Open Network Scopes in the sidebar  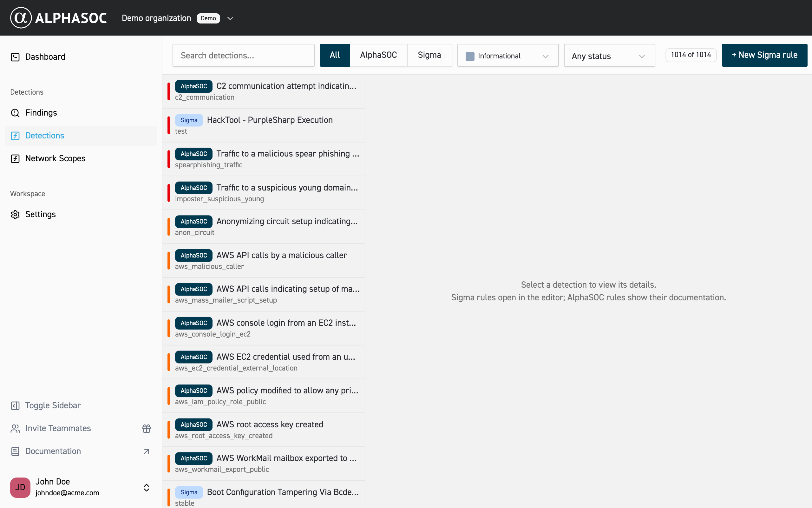tap(81, 158)
